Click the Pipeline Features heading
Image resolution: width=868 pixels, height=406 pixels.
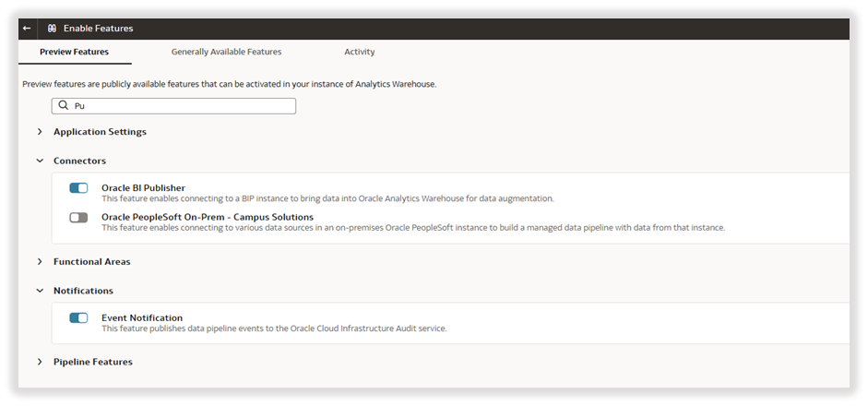pyautogui.click(x=93, y=362)
